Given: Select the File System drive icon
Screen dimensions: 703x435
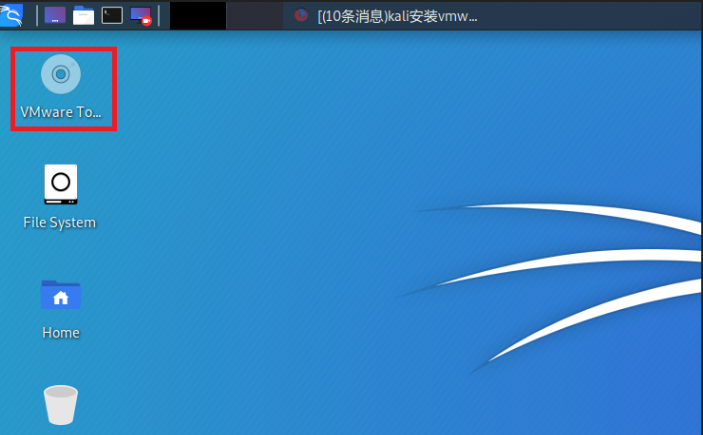Looking at the screenshot, I should tap(60, 184).
